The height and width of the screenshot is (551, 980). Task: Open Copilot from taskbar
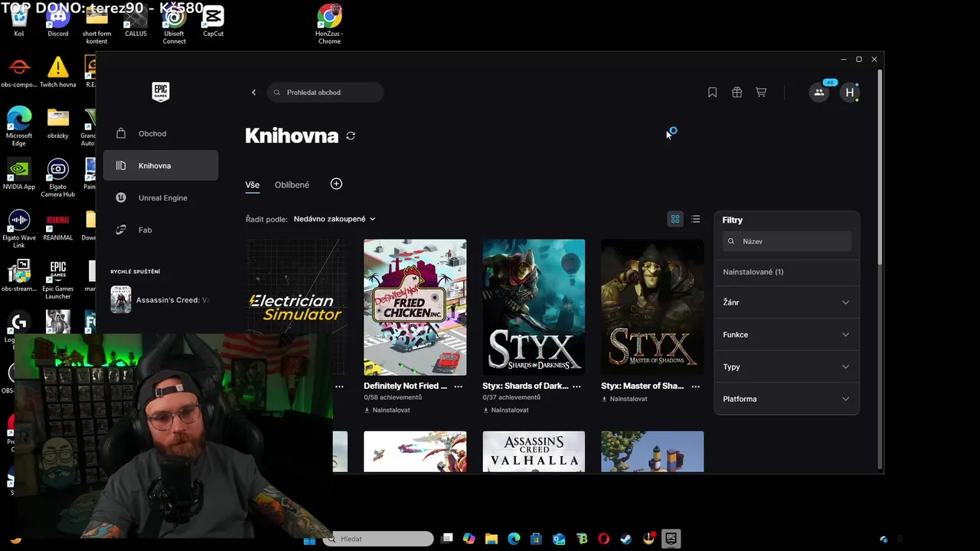469,539
